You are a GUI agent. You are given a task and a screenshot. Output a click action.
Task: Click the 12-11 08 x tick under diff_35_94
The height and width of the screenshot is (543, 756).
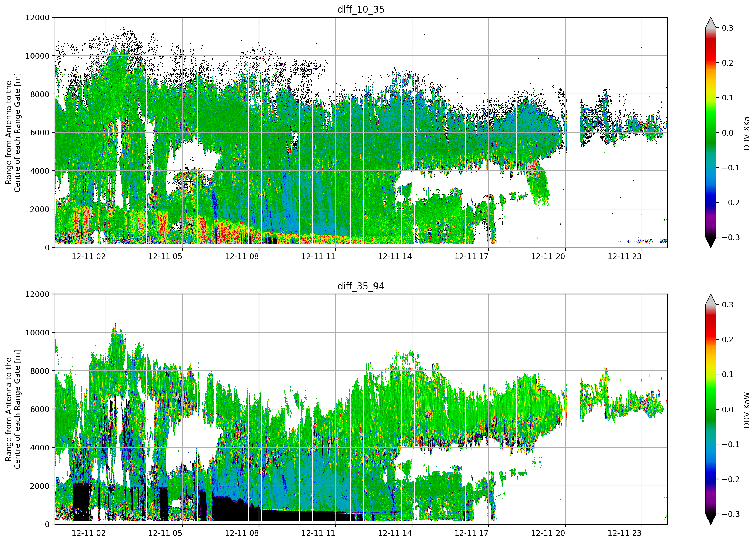point(242,533)
